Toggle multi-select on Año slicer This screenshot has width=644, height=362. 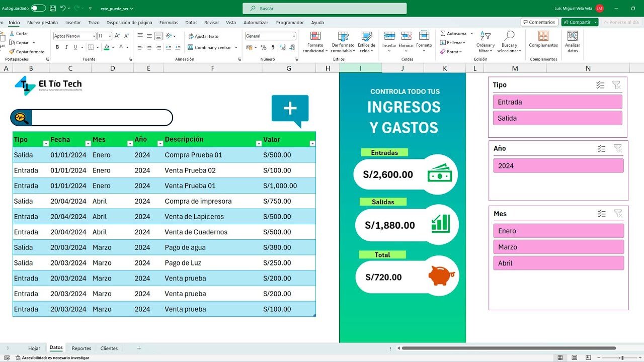point(601,148)
